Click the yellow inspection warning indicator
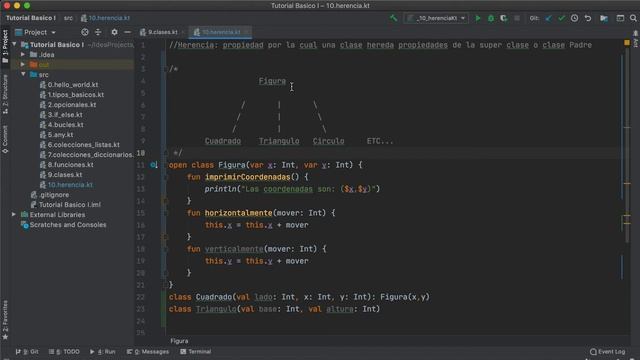The width and height of the screenshot is (640, 360). [x=627, y=42]
